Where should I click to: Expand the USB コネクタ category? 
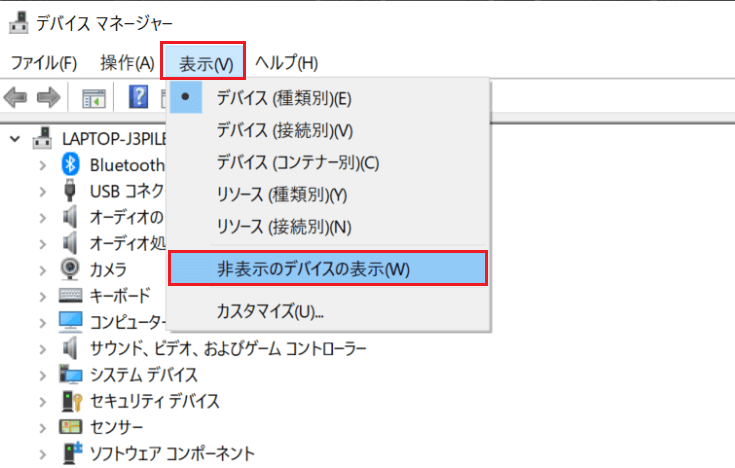click(43, 191)
